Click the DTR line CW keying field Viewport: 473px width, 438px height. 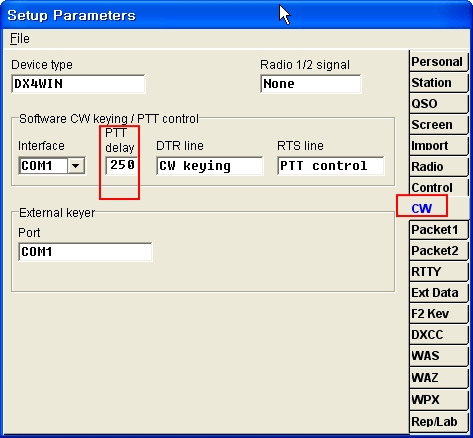point(210,166)
